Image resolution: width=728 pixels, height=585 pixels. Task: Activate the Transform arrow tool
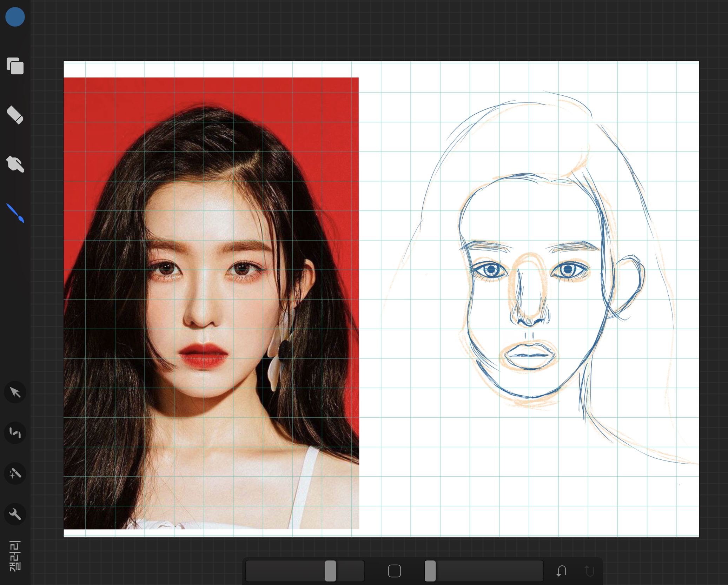[x=15, y=392]
